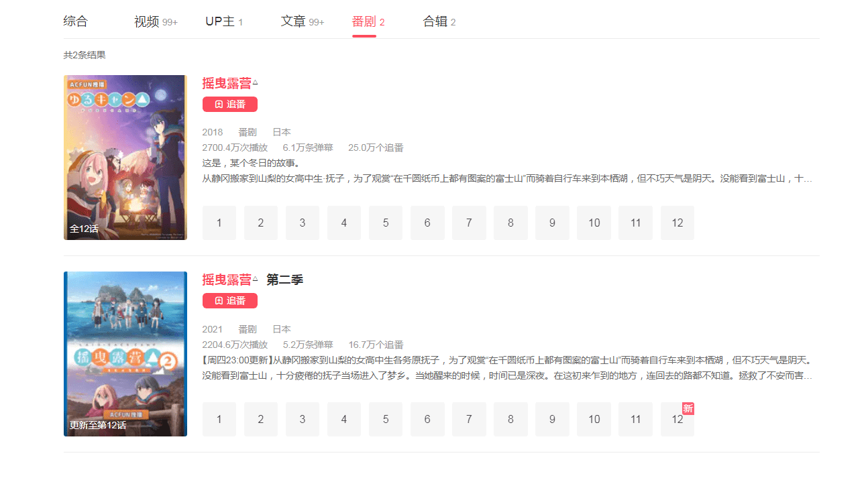Play episode 1 of 2018 season

(x=219, y=223)
